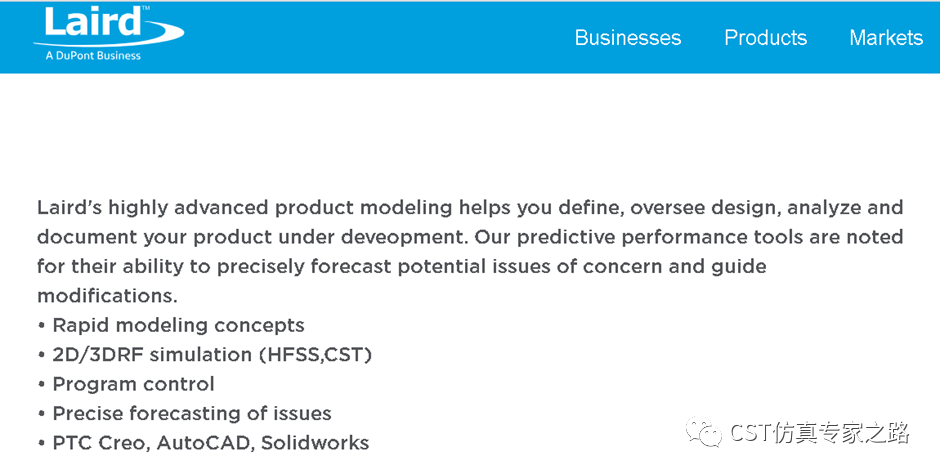Click the CST仿真专家之路 watermark text
This screenshot has height=474, width=940.
[x=819, y=433]
